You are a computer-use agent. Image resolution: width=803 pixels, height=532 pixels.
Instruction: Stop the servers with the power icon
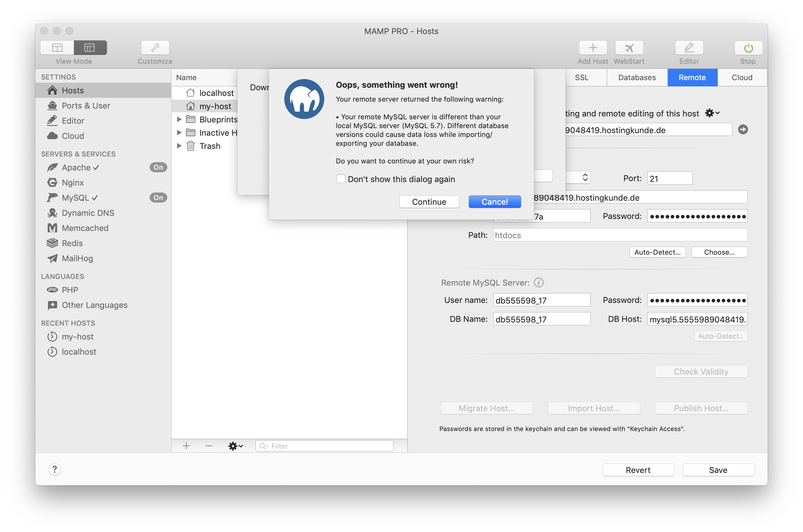748,48
